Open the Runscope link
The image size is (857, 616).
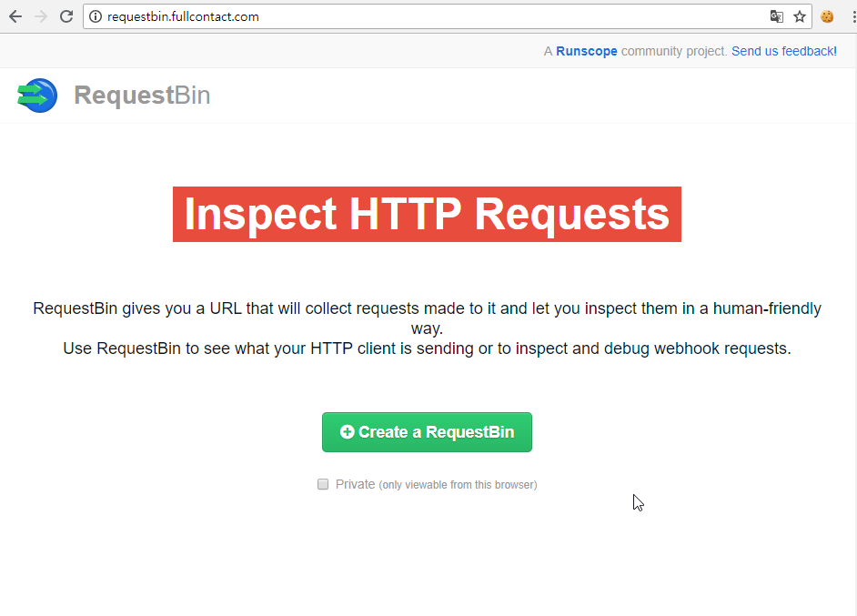point(587,51)
